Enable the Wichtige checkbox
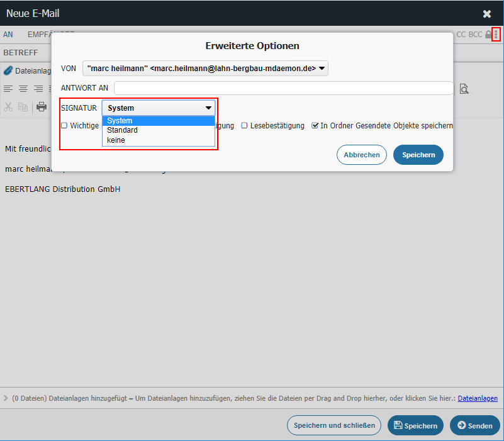Viewport: 504px width, 441px height. pos(64,126)
